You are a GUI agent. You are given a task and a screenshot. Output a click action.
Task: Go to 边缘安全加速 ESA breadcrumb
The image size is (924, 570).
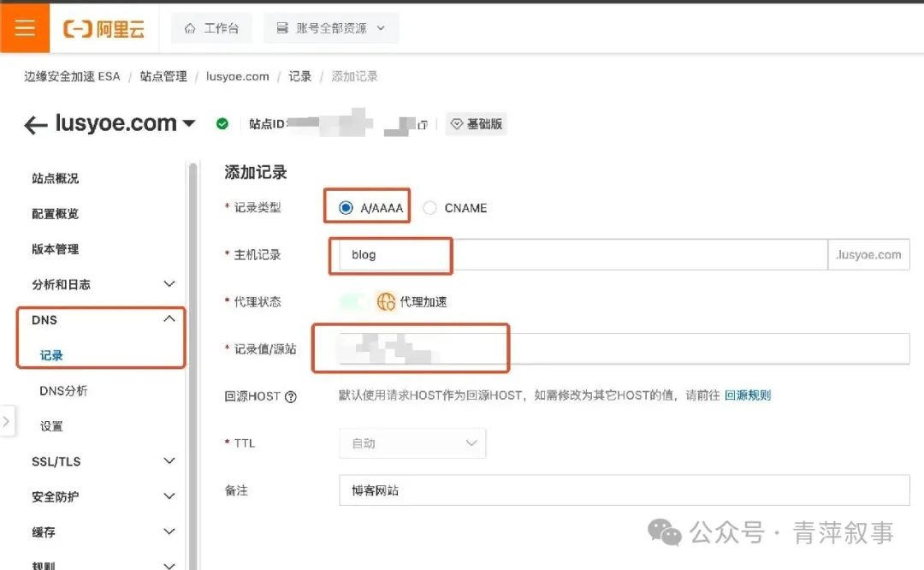click(x=72, y=77)
